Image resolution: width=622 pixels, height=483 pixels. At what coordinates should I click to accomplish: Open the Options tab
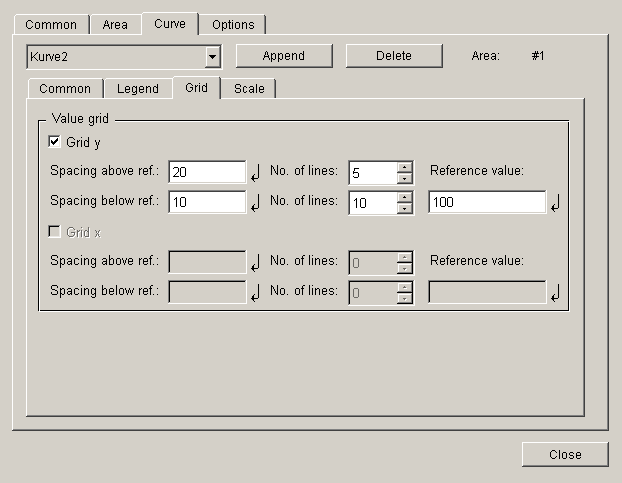pyautogui.click(x=233, y=25)
